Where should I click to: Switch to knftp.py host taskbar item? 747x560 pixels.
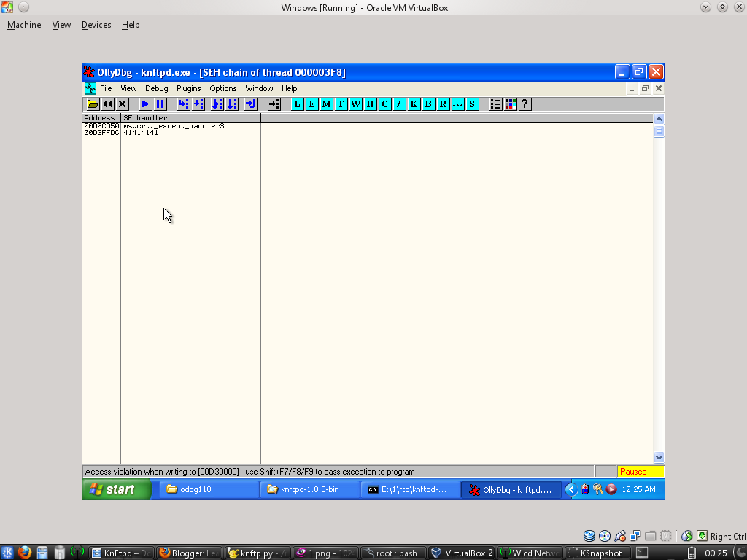point(258,553)
